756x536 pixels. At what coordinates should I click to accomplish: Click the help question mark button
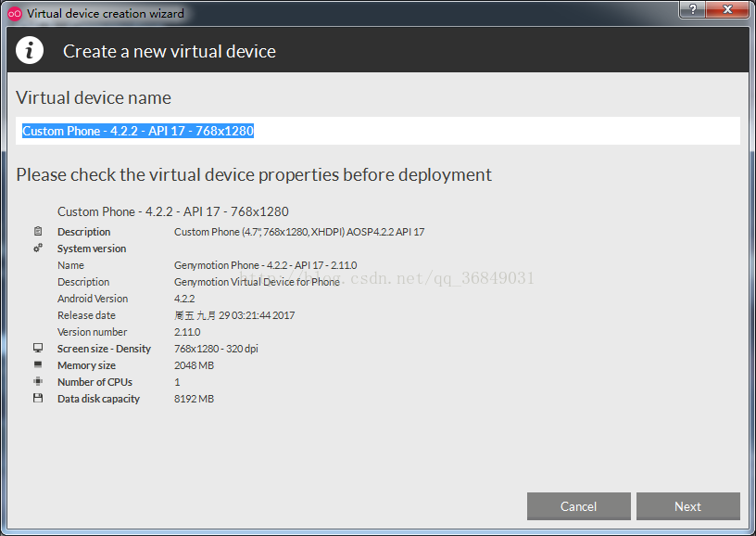coord(693,9)
